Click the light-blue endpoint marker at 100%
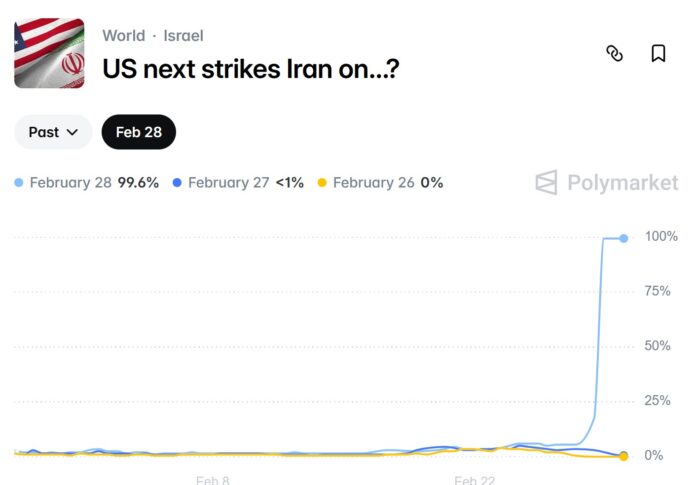The height and width of the screenshot is (485, 694). [624, 239]
